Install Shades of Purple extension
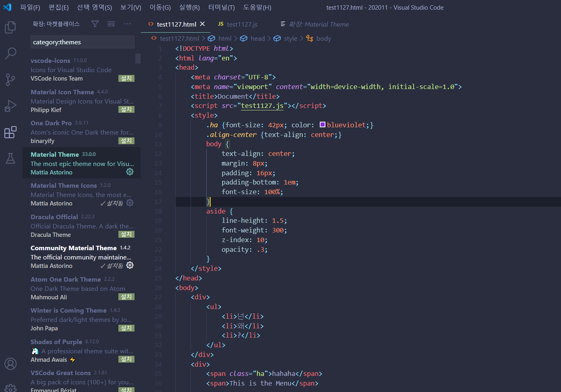Image resolution: width=561 pixels, height=392 pixels. (126, 359)
